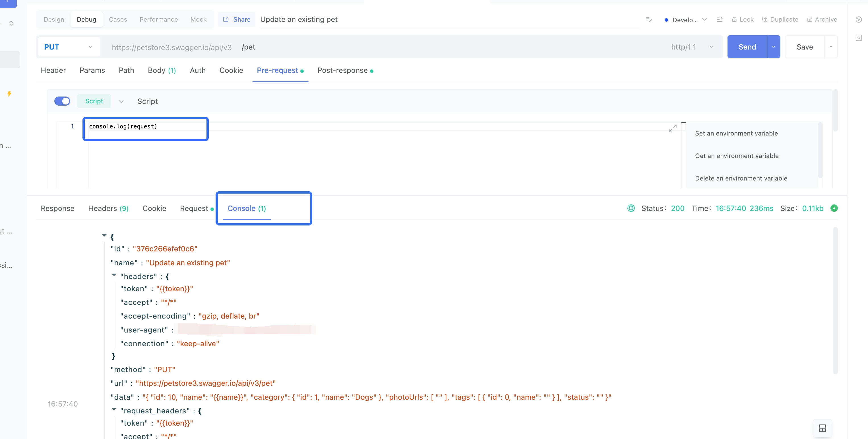Click the pre-request panel vertical scrollbar
This screenshot has height=439, width=868.
835,110
